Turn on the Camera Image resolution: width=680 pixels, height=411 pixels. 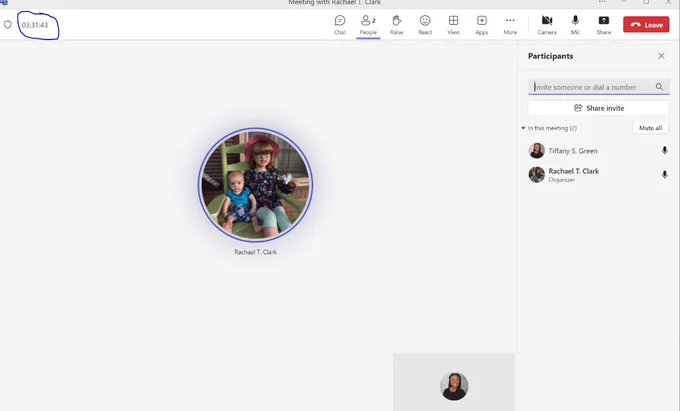[547, 25]
